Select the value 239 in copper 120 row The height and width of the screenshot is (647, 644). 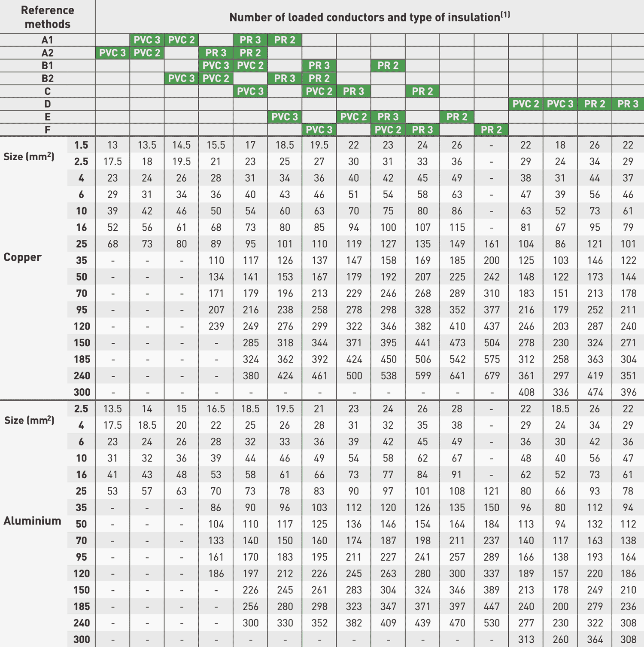click(x=216, y=327)
